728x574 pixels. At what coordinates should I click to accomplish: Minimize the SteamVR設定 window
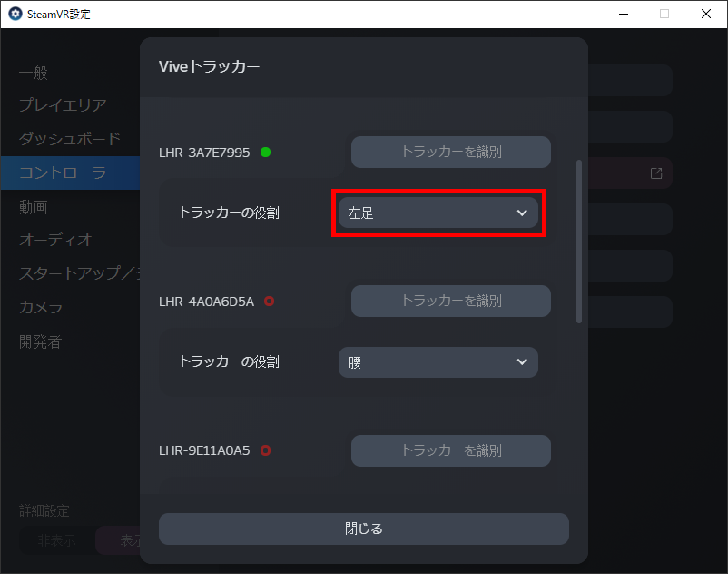click(x=624, y=14)
